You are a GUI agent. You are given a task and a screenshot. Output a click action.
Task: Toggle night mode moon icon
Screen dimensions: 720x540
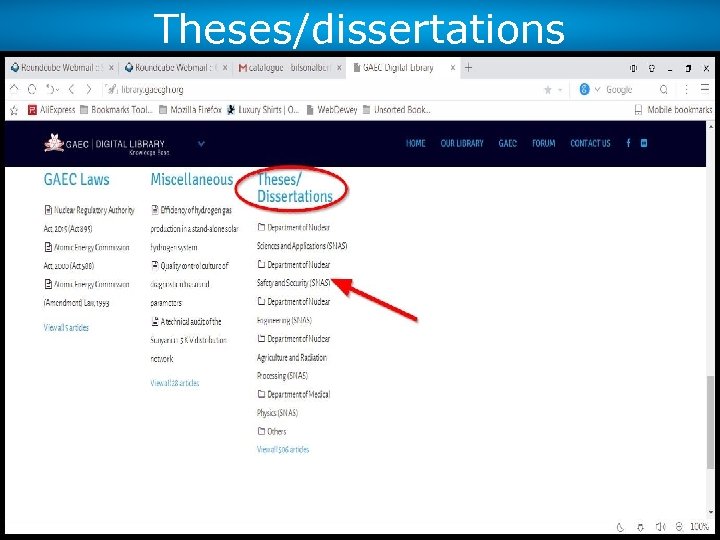pos(620,527)
